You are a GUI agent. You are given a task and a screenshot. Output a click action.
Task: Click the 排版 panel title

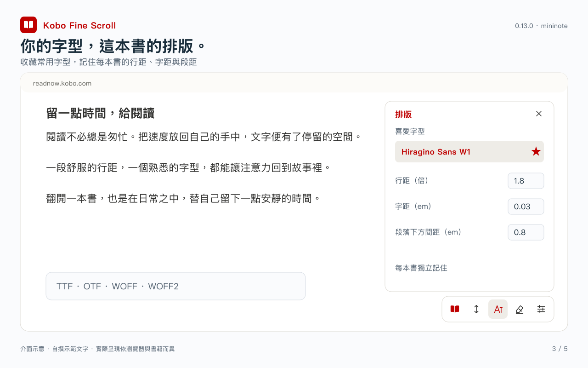[403, 115]
